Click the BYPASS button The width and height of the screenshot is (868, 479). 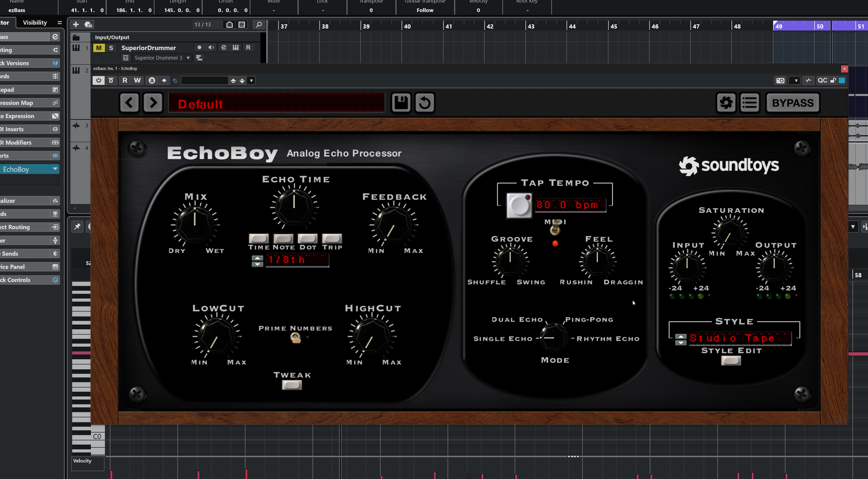coord(792,102)
